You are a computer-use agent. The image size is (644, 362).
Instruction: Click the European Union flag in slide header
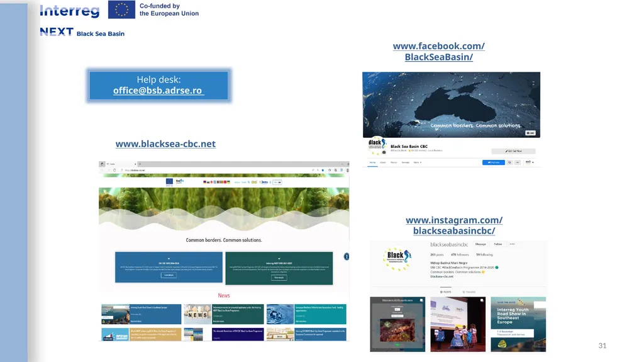click(121, 9)
